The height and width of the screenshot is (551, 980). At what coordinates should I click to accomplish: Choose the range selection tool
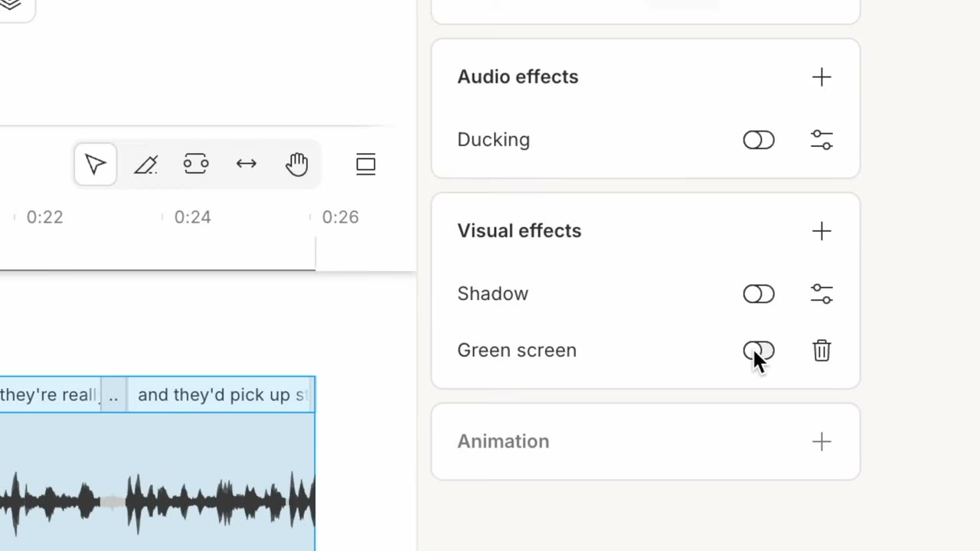tap(196, 164)
